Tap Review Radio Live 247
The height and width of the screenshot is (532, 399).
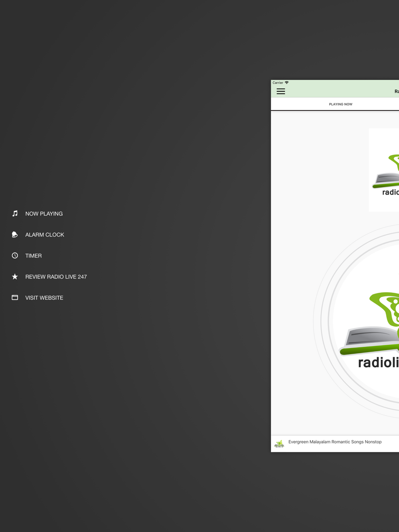pos(56,277)
